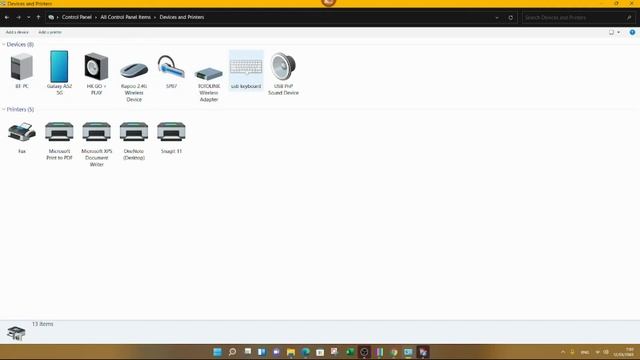Click Devices and Printers breadcrumb segment
Image resolution: width=640 pixels, height=360 pixels.
click(182, 17)
